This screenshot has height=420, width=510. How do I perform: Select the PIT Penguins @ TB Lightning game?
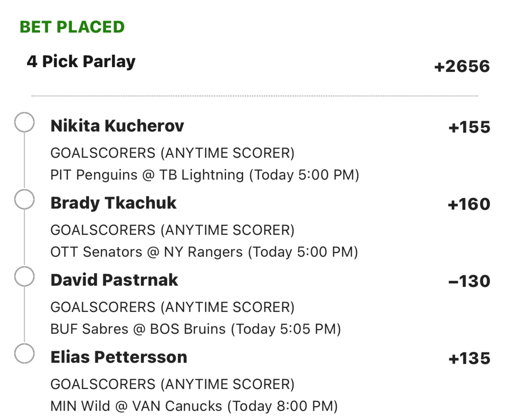click(204, 175)
